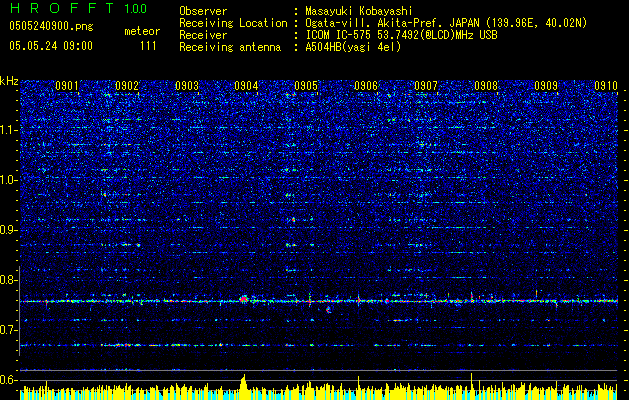The height and width of the screenshot is (400, 629).
Task: Click the 'meteor' label
Action: tap(142, 31)
